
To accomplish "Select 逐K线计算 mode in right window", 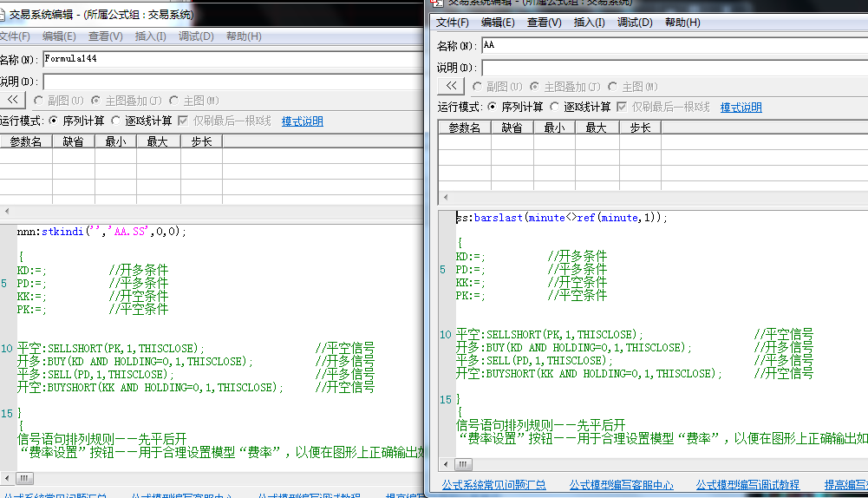I will point(555,107).
